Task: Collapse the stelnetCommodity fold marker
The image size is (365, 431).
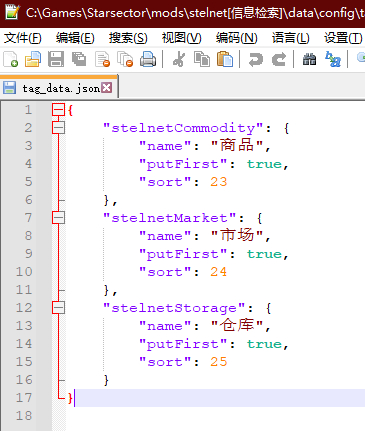Action: tap(58, 127)
